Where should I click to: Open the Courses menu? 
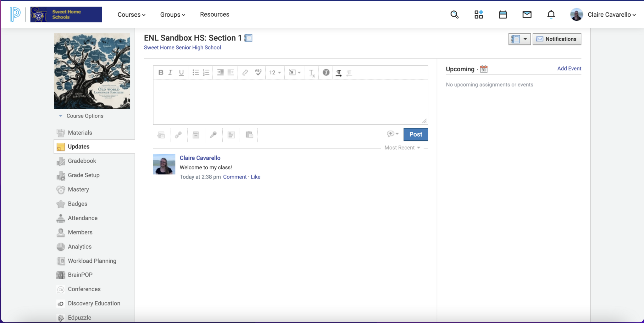131,14
